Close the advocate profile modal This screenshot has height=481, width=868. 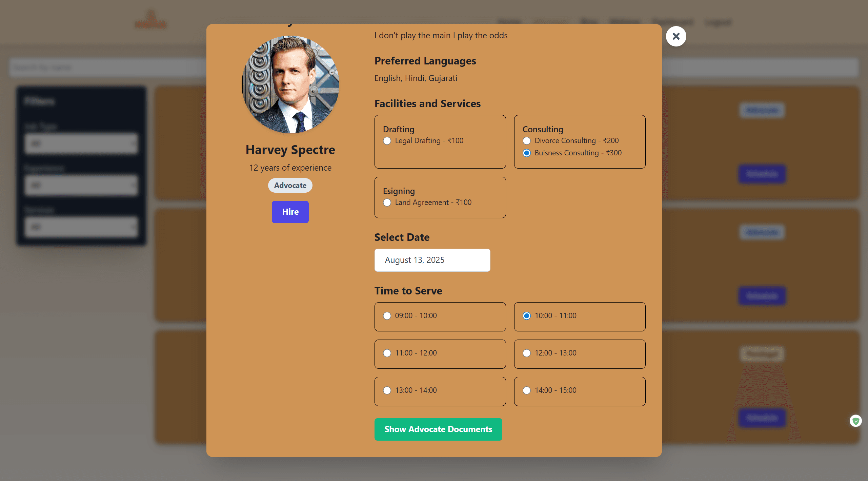coord(676,36)
